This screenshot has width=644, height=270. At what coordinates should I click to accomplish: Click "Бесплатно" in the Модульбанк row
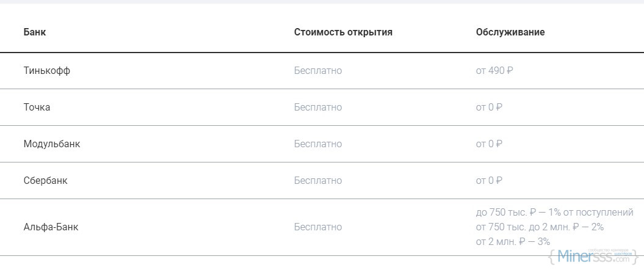tap(317, 144)
